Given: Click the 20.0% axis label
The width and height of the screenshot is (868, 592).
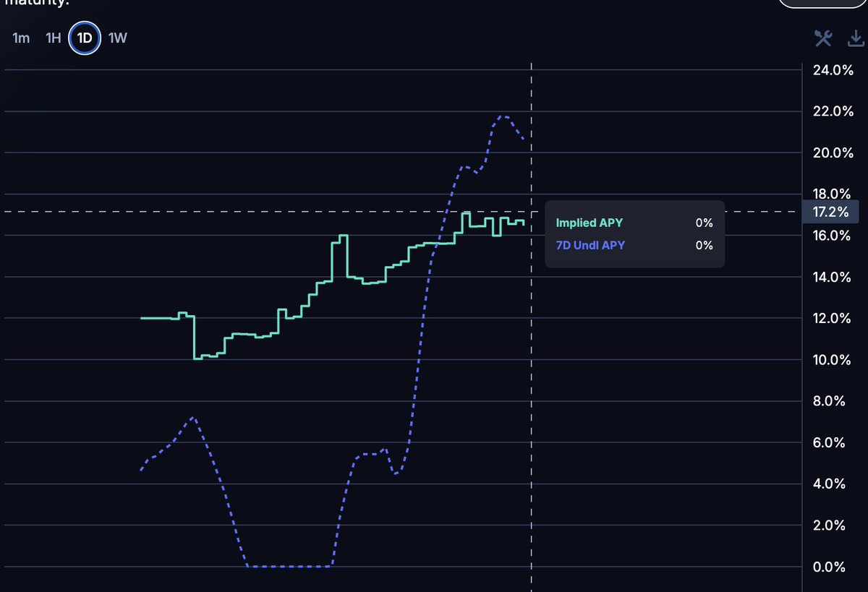Looking at the screenshot, I should pos(833,153).
